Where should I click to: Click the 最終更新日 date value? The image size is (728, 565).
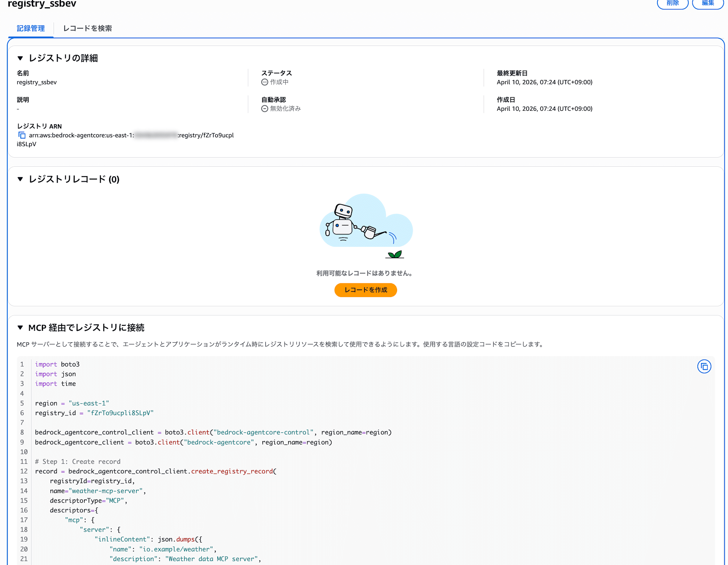544,82
